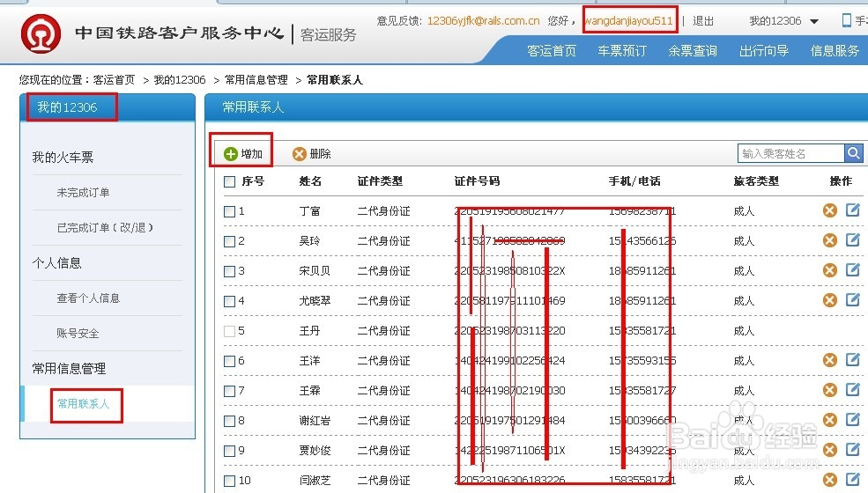The width and height of the screenshot is (868, 493).
Task: Check the box for row 10 闫淑芝
Action: [x=229, y=481]
